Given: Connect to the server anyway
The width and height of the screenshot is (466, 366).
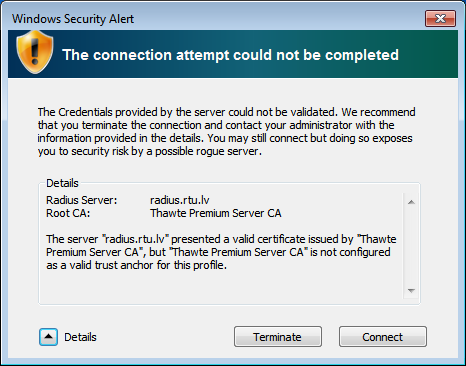Looking at the screenshot, I should coord(383,337).
